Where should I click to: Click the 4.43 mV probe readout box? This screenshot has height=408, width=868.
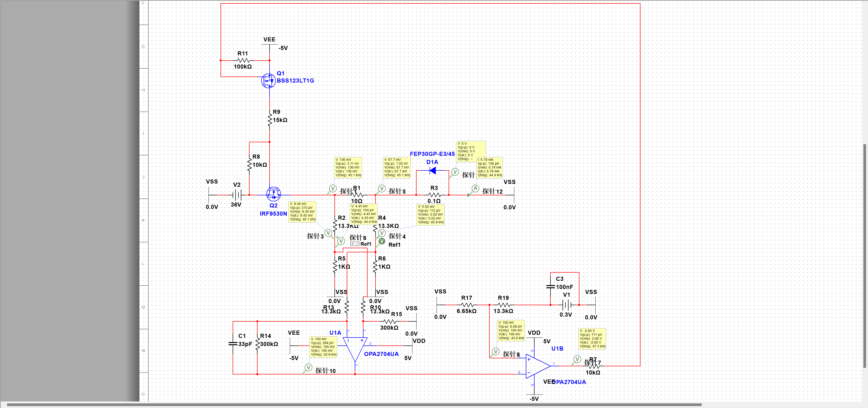364,214
